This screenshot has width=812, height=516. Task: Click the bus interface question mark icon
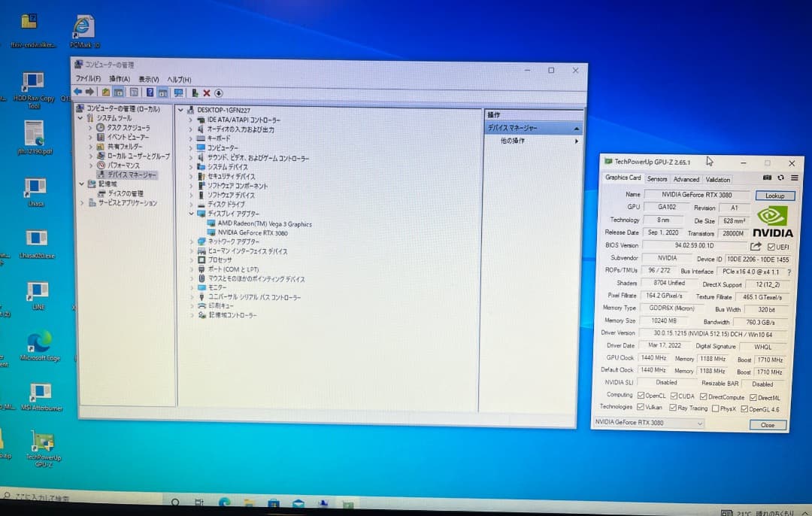point(788,272)
